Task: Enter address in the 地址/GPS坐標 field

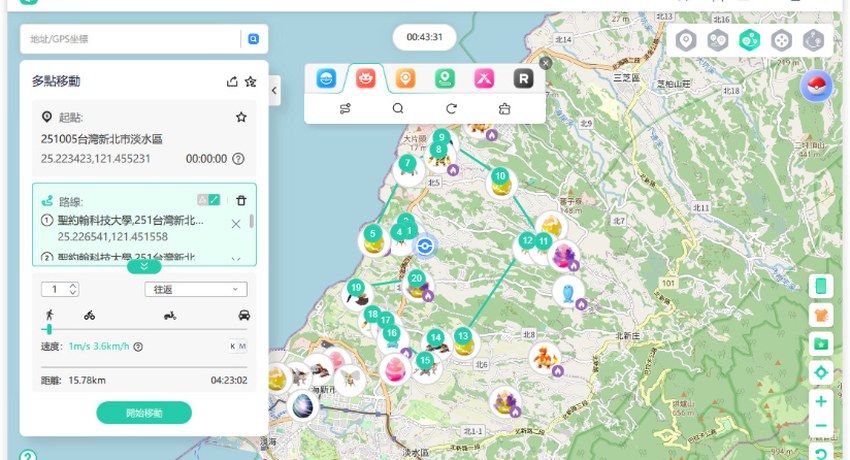Action: point(130,39)
